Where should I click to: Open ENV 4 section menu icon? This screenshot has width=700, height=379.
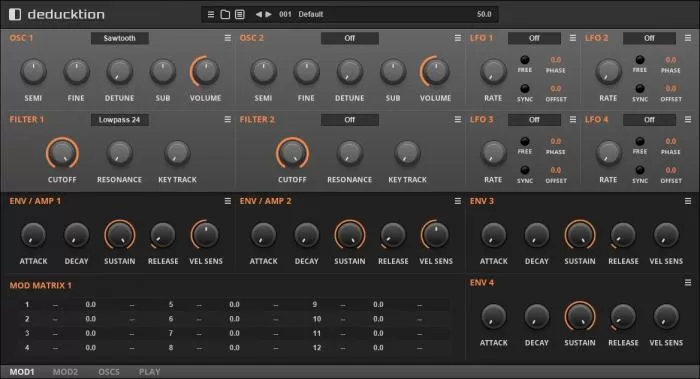688,283
